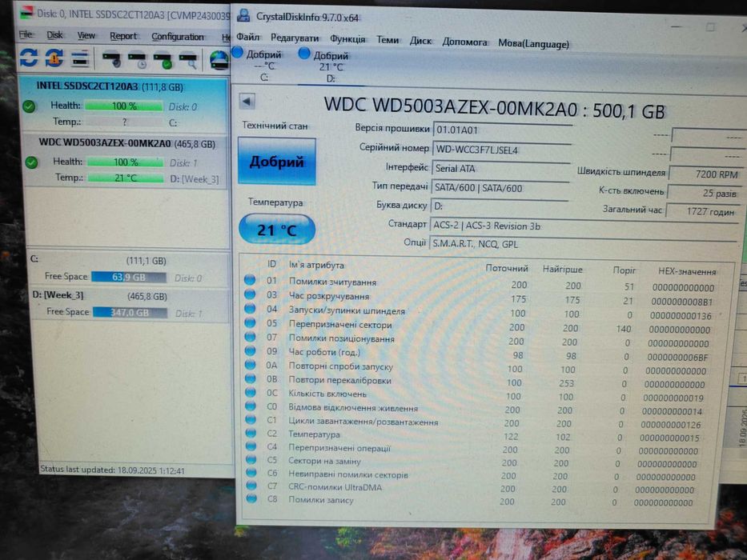This screenshot has width=747, height=560.
Task: Click the disk icon with small clock
Action: tap(137, 61)
